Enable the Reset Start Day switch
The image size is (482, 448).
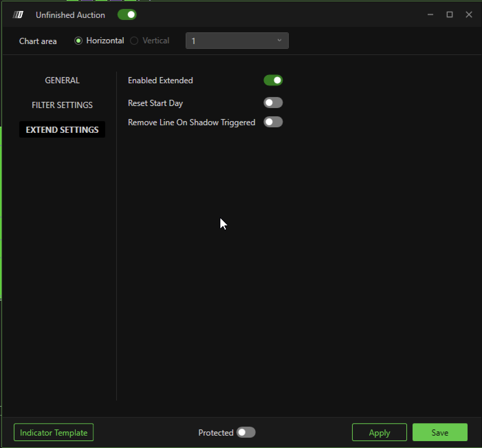(x=273, y=103)
